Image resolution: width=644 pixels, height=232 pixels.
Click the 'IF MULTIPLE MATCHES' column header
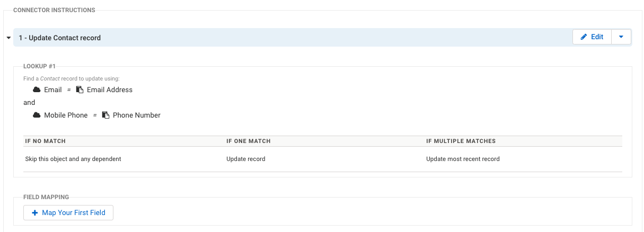point(461,141)
